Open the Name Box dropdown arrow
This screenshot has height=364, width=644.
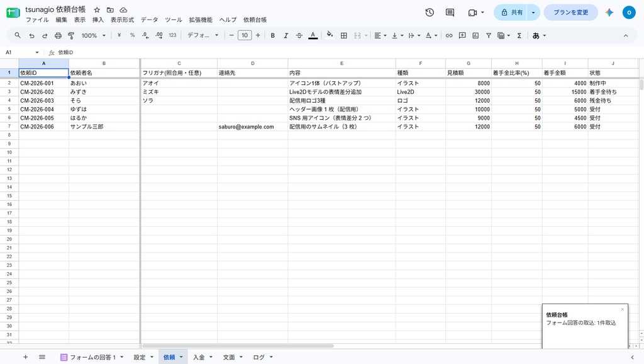pyautogui.click(x=37, y=52)
